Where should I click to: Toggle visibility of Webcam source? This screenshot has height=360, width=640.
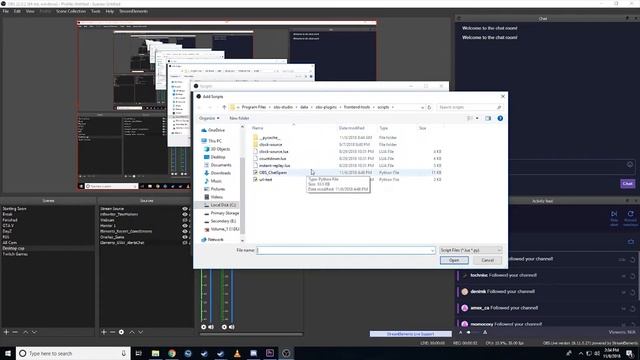[x=185, y=220]
